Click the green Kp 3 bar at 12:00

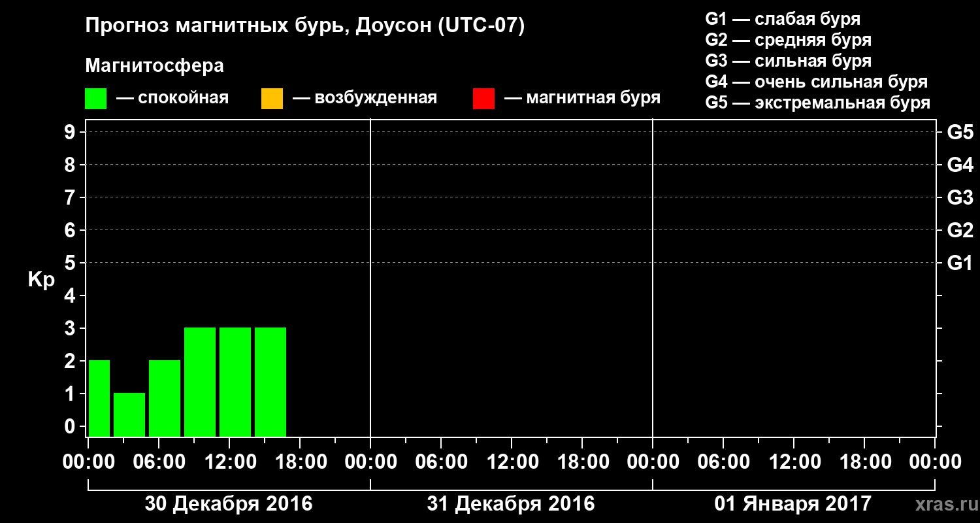[x=235, y=382]
